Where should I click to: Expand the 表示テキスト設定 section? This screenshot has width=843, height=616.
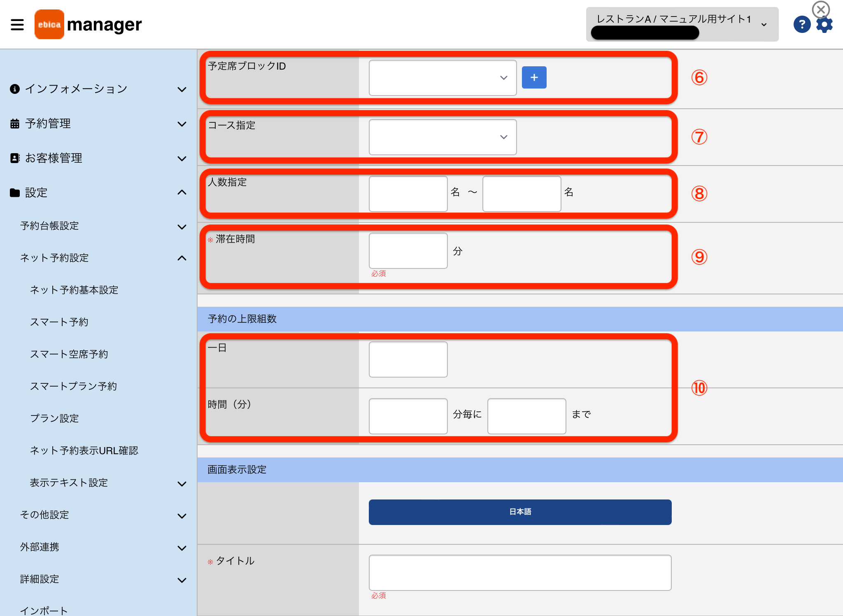(182, 484)
